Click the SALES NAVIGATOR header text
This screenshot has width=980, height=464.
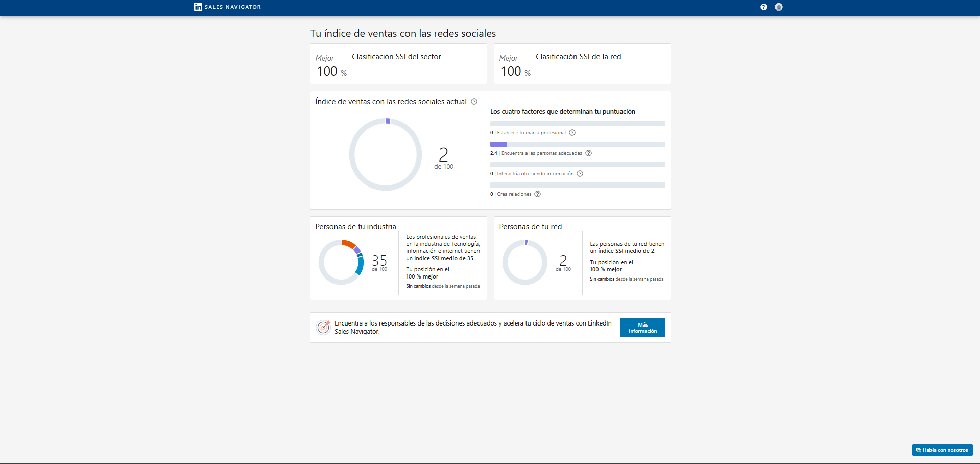(233, 7)
